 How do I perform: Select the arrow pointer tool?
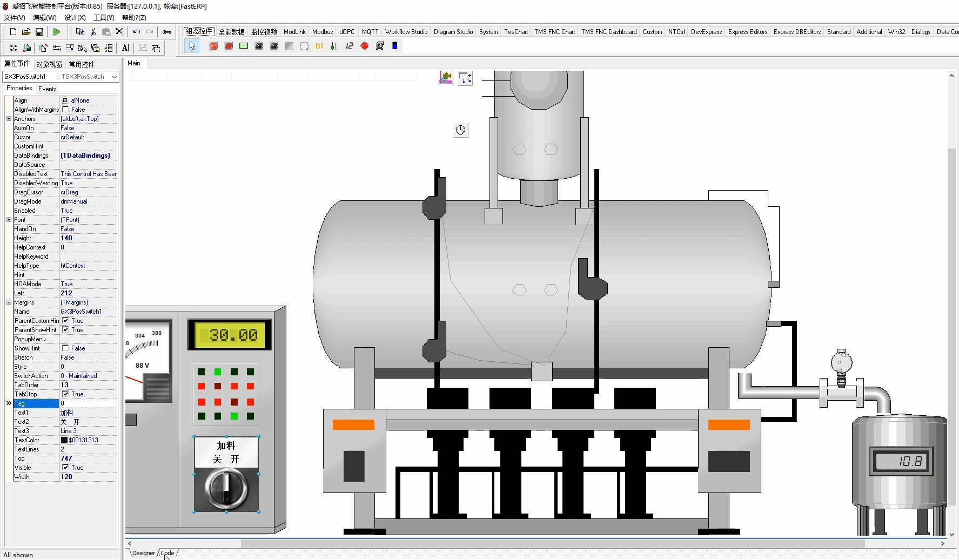[x=192, y=46]
